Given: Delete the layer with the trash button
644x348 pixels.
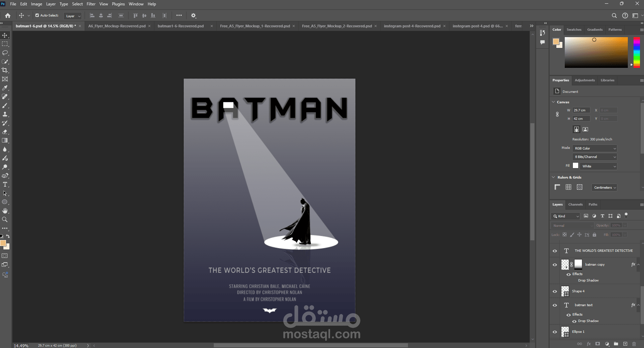Looking at the screenshot, I should 634,344.
